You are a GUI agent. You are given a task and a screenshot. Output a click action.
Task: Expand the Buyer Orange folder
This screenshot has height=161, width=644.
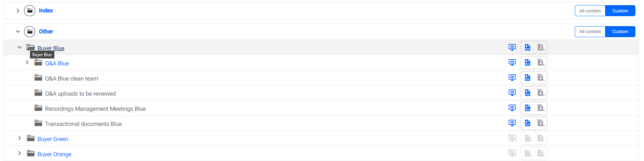click(x=20, y=153)
